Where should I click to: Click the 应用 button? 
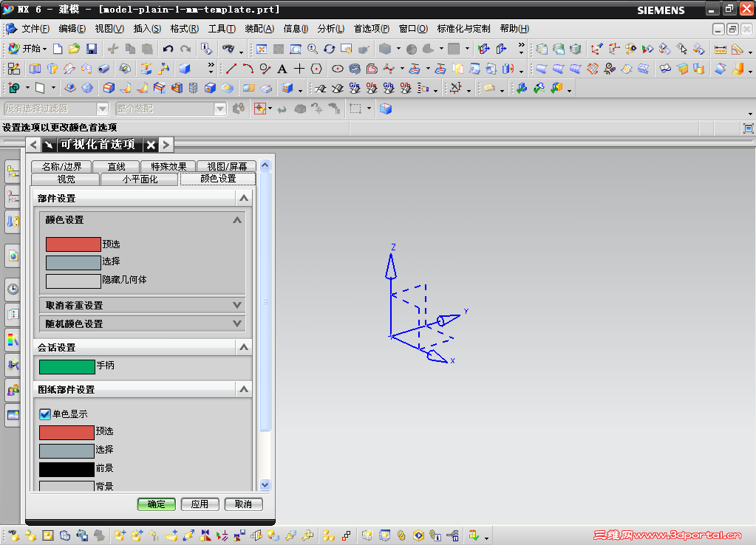(x=200, y=504)
